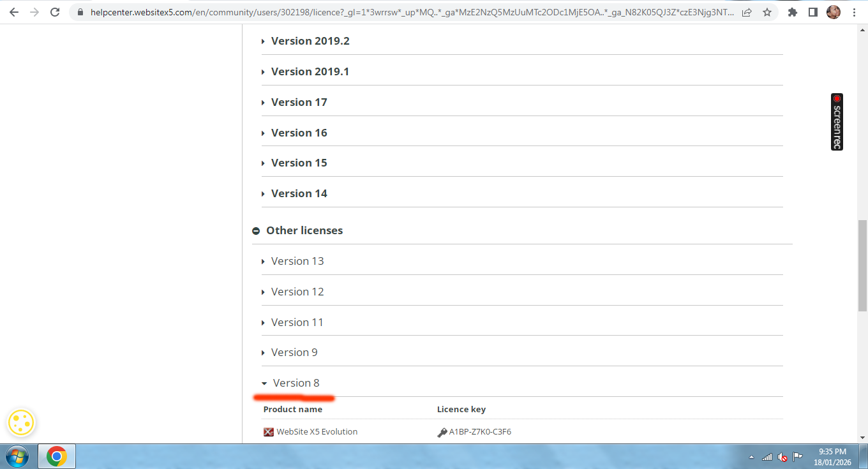Click the WebSite X5 Evolution product name
Screen dimensions: 868x469
click(317, 432)
